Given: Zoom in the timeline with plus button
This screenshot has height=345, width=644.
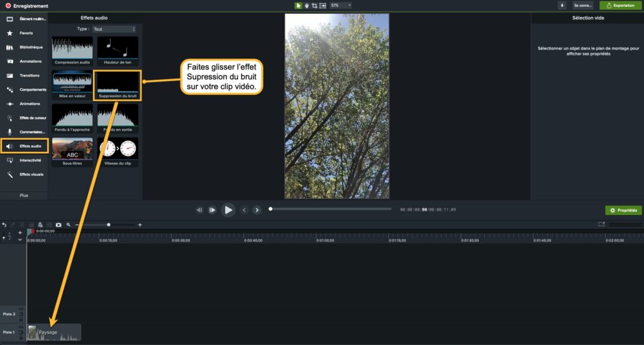Looking at the screenshot, I should click(x=140, y=225).
